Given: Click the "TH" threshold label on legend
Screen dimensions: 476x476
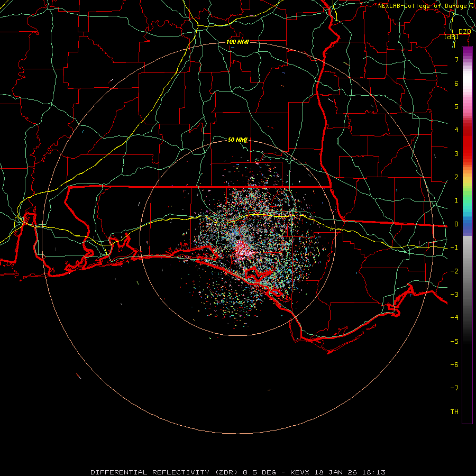Looking at the screenshot, I should 454,412.
